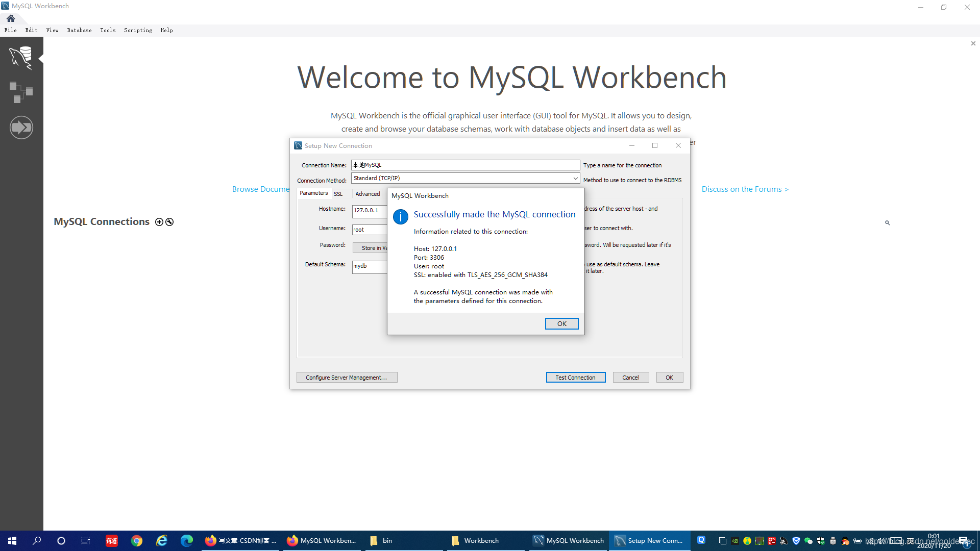Click the blue Q app taskbar icon

click(701, 540)
